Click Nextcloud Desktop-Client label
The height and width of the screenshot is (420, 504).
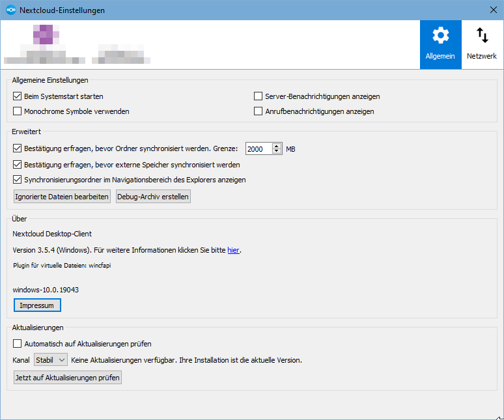coord(52,234)
